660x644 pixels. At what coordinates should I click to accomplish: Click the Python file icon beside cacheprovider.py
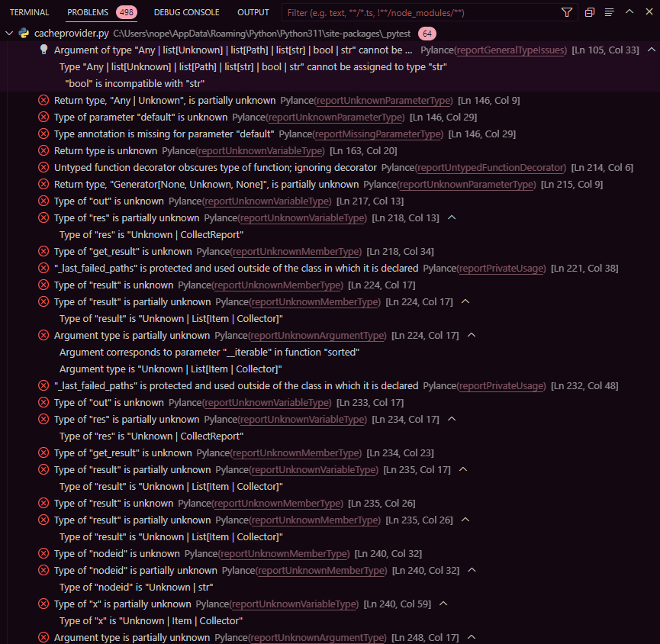pos(24,34)
